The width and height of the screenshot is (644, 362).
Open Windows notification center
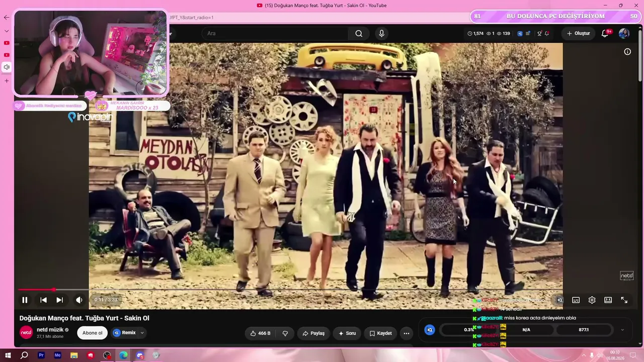click(x=633, y=355)
